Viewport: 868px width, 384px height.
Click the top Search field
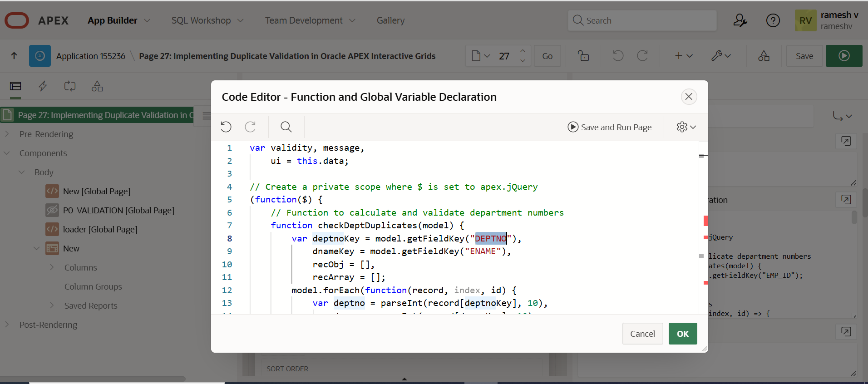point(642,20)
